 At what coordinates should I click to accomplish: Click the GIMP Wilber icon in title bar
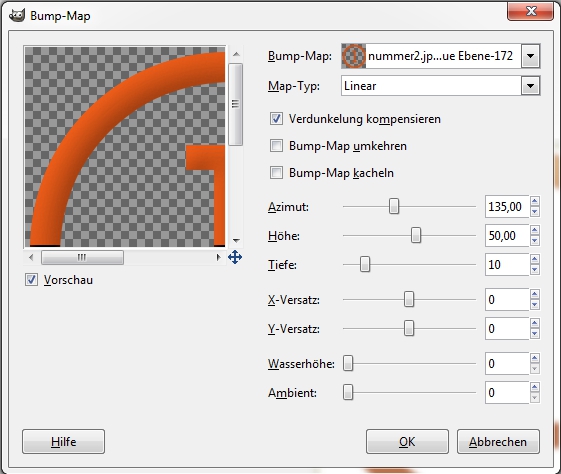[x=16, y=16]
